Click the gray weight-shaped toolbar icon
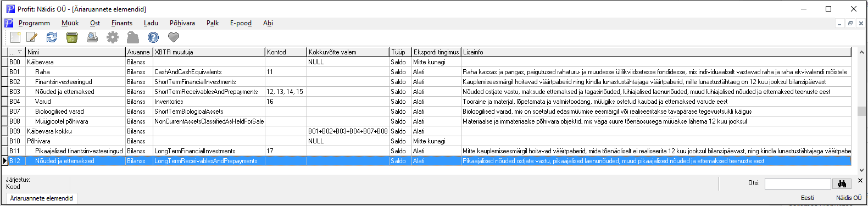This screenshot has width=868, height=206. [133, 37]
